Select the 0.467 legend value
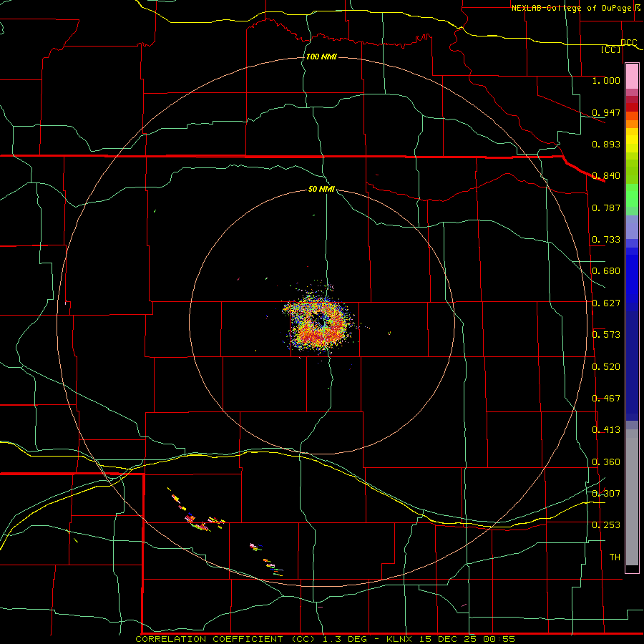The width and height of the screenshot is (644, 644). (606, 399)
